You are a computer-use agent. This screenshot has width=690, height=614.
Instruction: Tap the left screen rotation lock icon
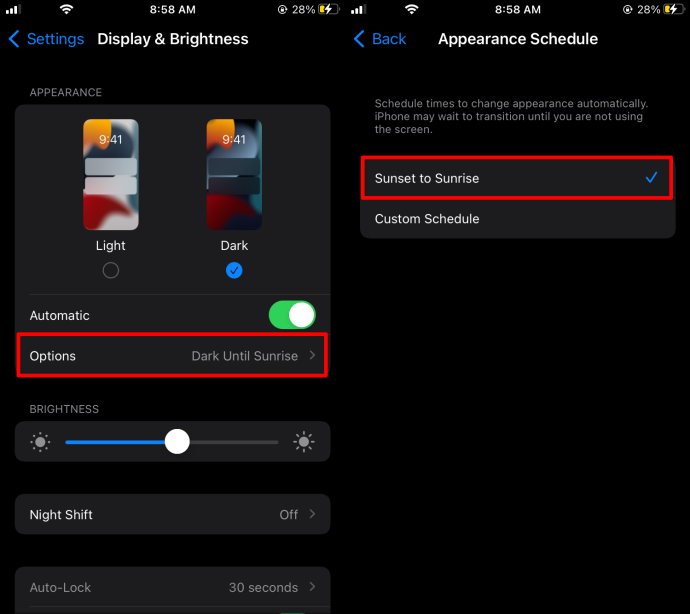click(282, 9)
